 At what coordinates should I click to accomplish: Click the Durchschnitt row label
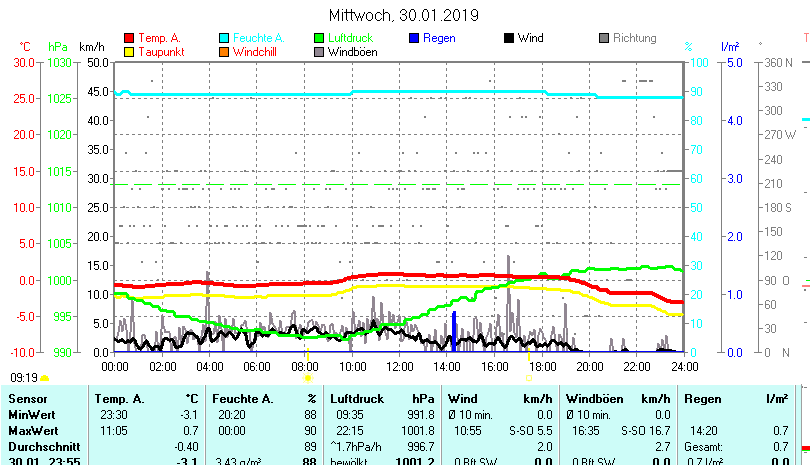click(40, 446)
